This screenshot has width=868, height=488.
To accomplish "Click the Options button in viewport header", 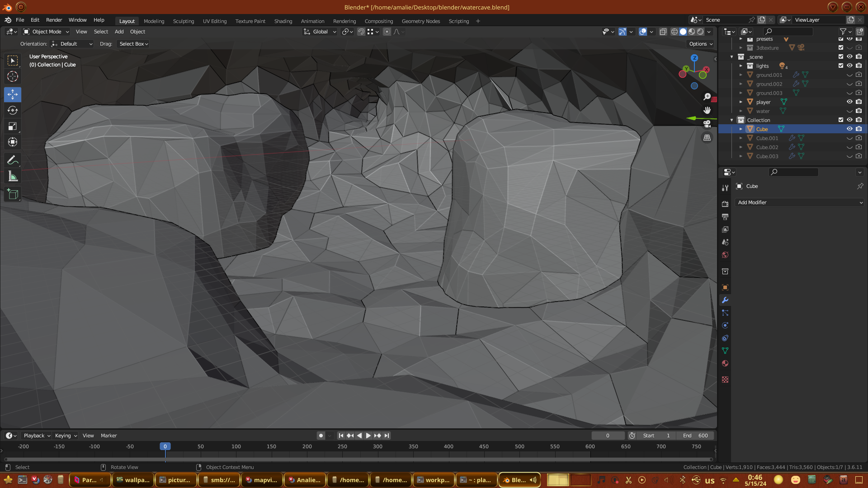I will click(700, 44).
